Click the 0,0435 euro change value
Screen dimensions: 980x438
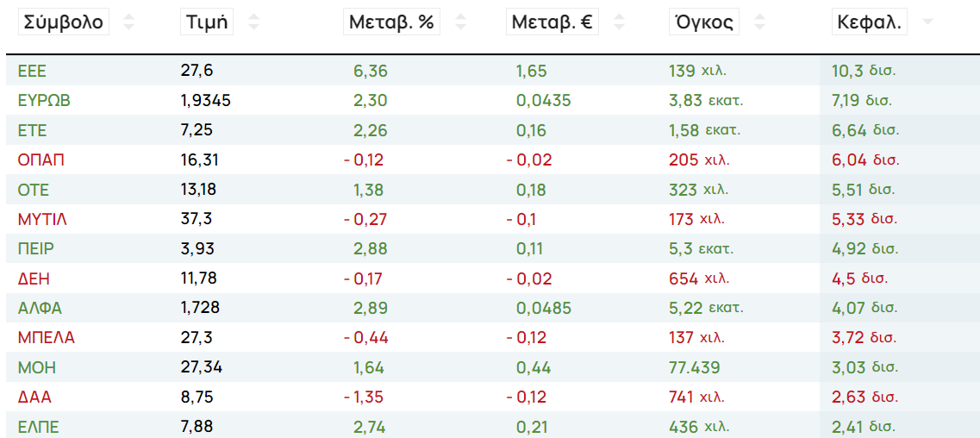click(543, 100)
